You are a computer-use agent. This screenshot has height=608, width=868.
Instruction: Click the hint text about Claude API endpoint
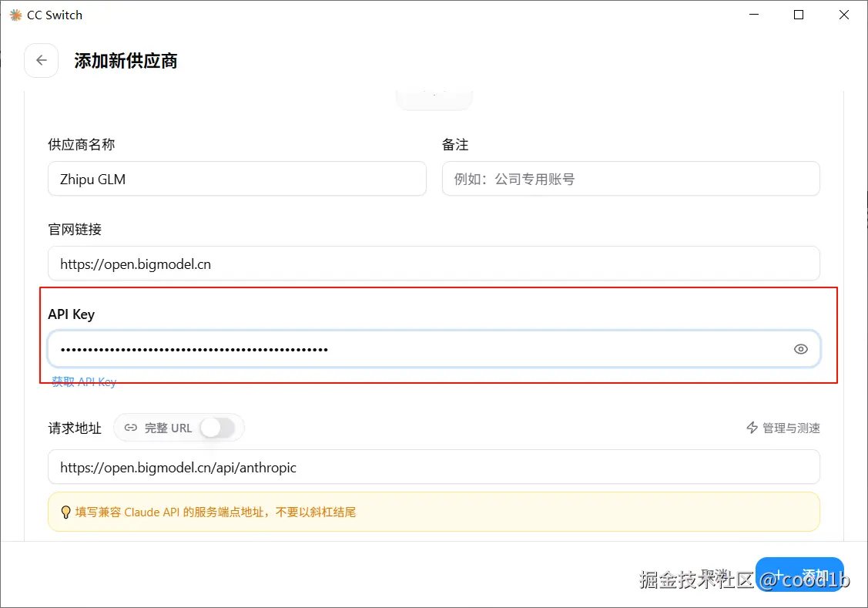216,512
